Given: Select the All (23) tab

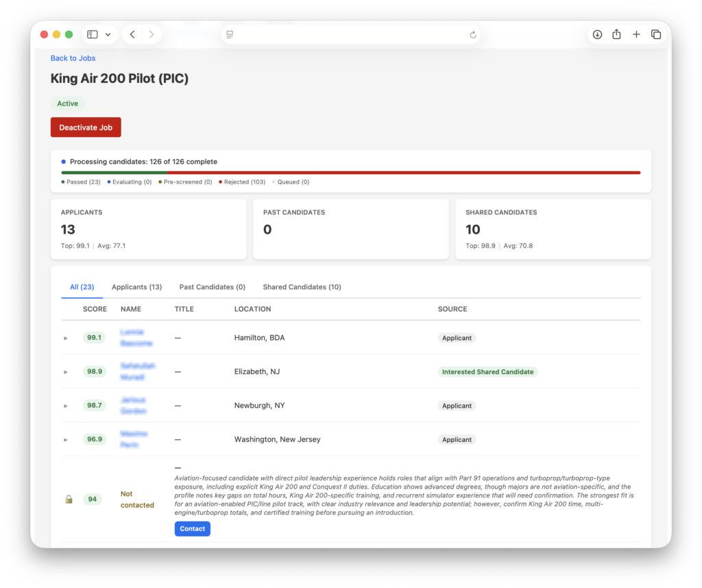Looking at the screenshot, I should coord(82,287).
